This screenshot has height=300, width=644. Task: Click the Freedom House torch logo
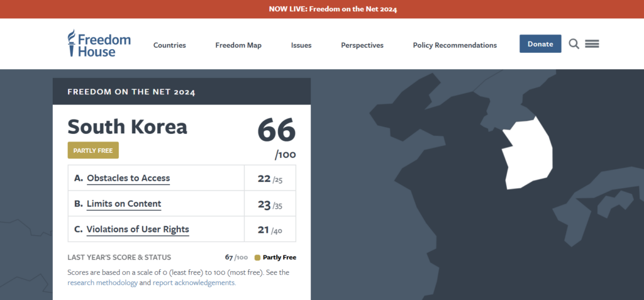pyautogui.click(x=73, y=43)
